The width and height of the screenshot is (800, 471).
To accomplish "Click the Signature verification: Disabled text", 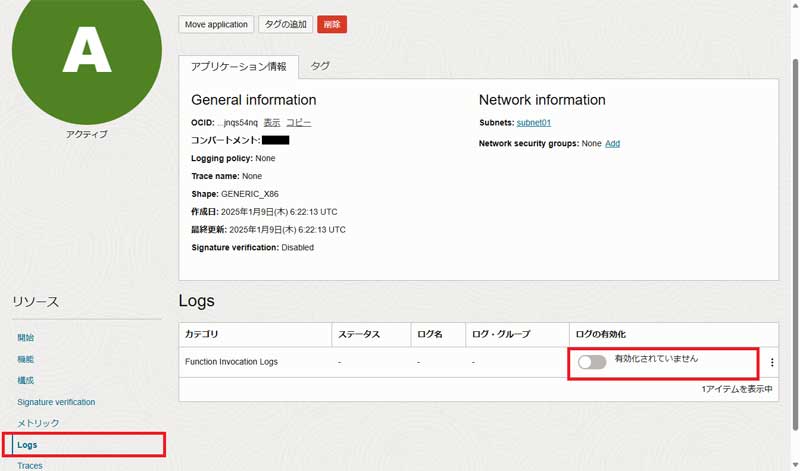I will 253,248.
